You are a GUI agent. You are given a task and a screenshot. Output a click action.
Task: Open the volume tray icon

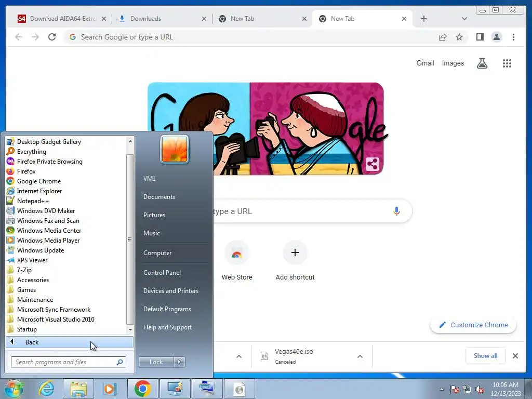[480, 390]
